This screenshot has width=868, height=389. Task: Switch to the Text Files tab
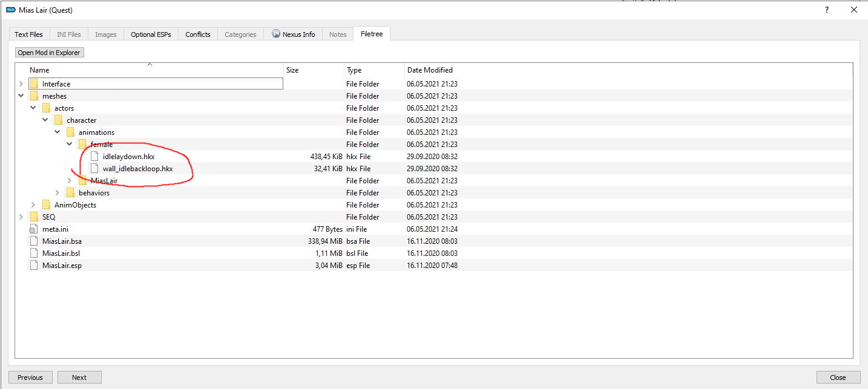point(28,34)
